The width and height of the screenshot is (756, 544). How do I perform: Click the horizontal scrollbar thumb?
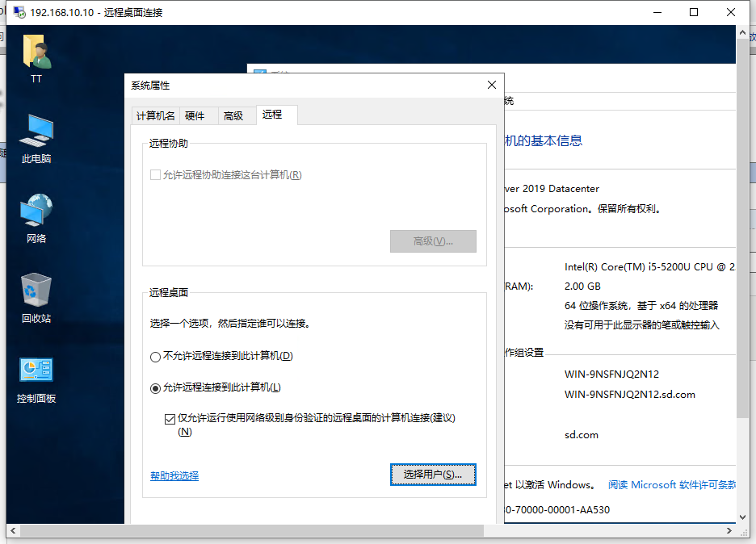pyautogui.click(x=252, y=531)
